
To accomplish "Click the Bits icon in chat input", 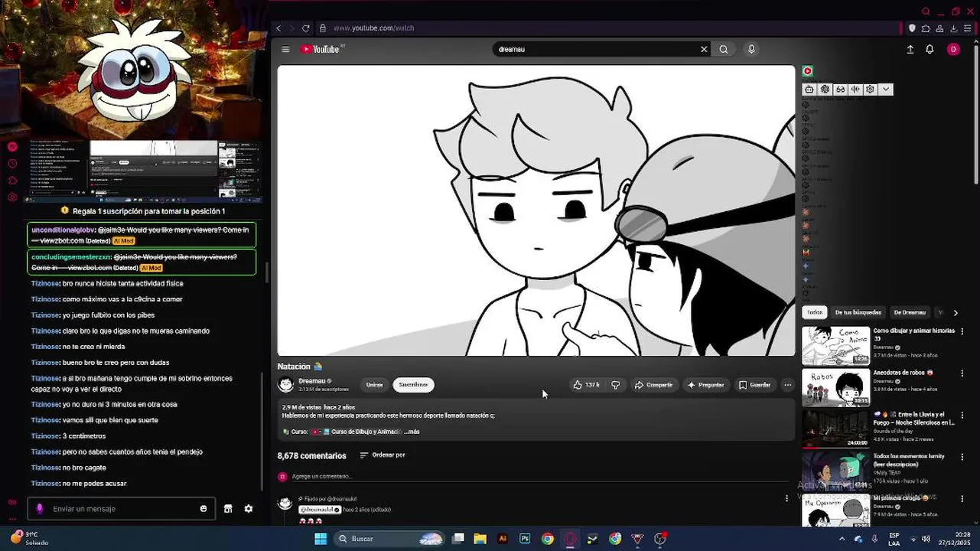I will pyautogui.click(x=40, y=509).
